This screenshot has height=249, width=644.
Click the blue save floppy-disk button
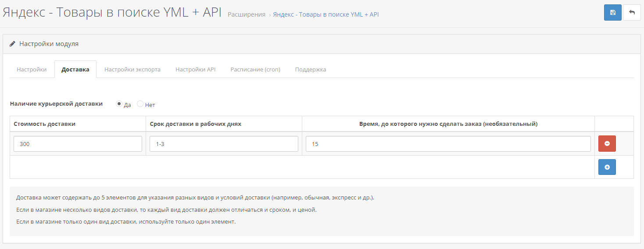point(612,13)
